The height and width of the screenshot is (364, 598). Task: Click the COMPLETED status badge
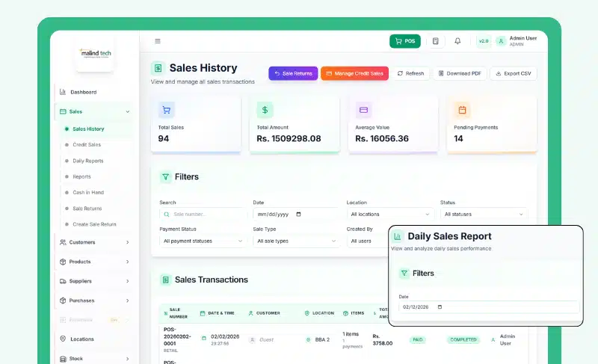(463, 339)
